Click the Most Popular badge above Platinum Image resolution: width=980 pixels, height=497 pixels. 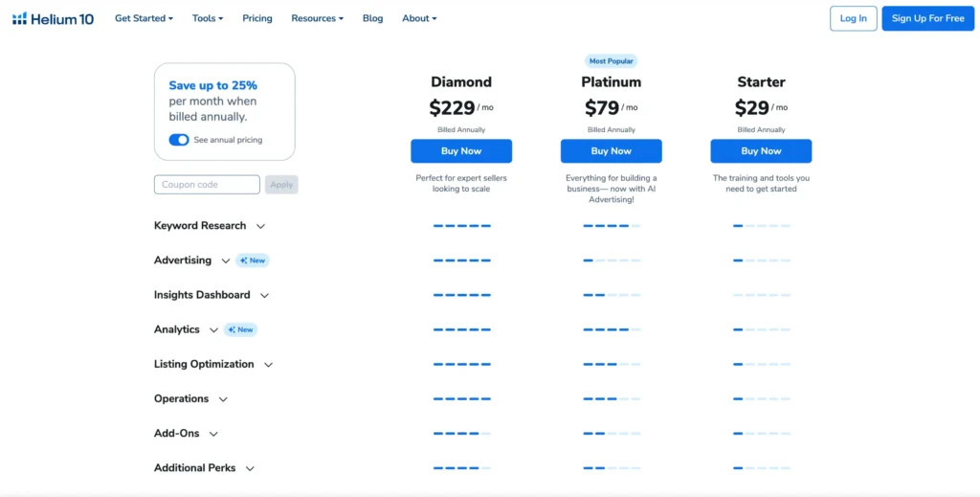point(611,61)
